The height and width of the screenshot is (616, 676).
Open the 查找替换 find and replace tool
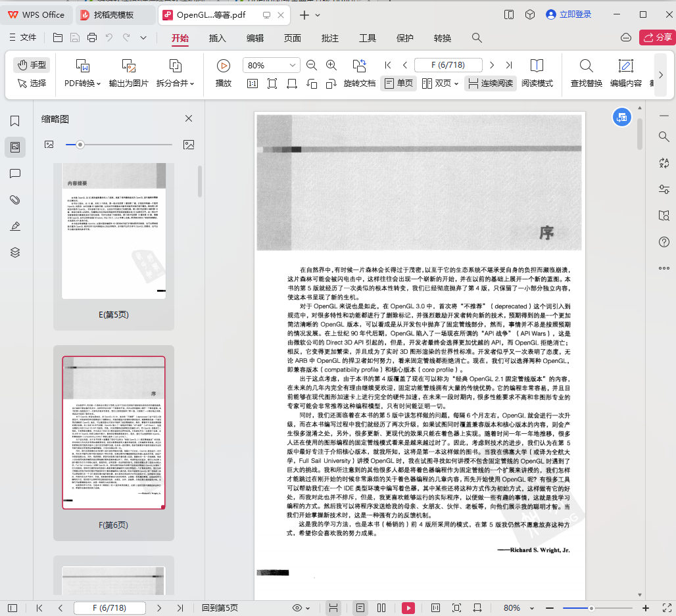click(586, 73)
